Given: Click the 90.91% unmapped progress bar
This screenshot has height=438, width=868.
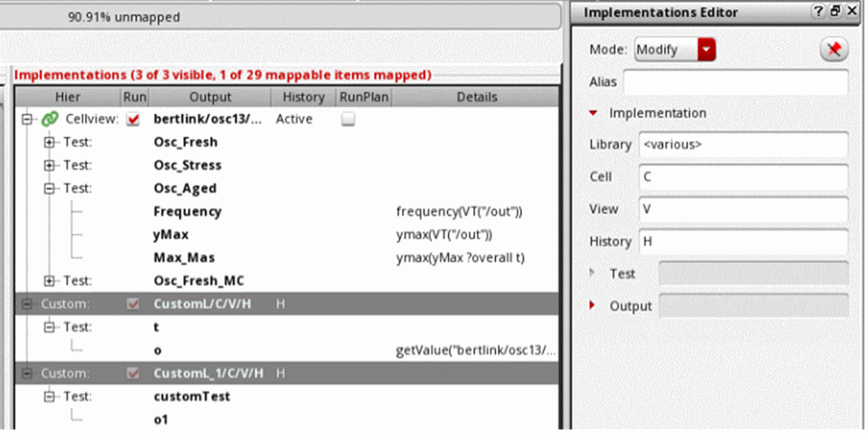Looking at the screenshot, I should 280,17.
